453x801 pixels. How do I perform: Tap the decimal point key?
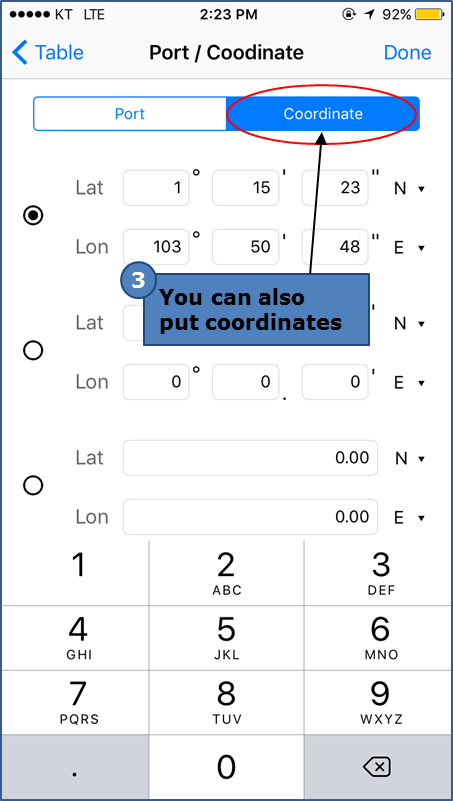click(x=75, y=767)
